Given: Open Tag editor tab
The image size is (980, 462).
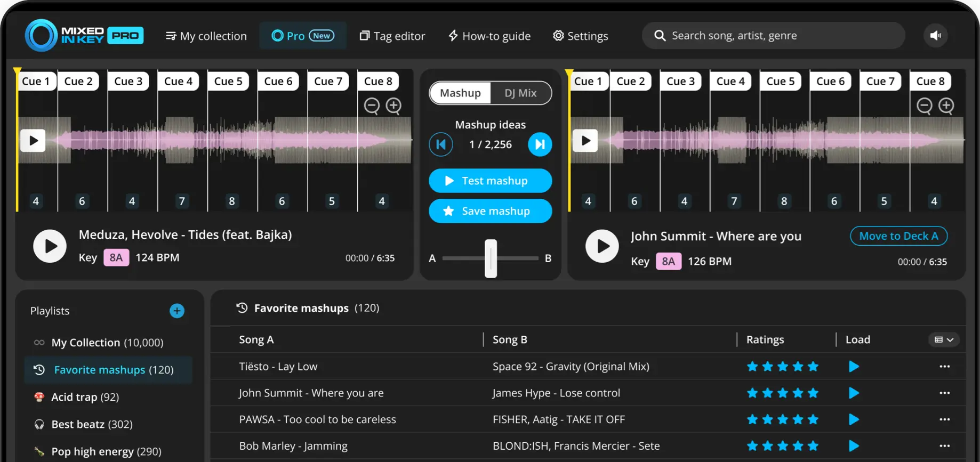Looking at the screenshot, I should (392, 36).
